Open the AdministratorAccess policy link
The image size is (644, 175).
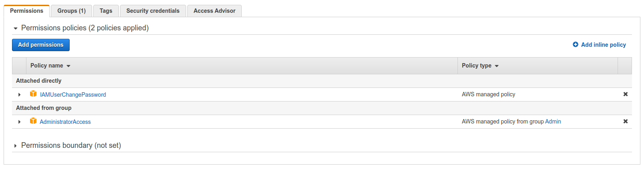click(x=65, y=122)
